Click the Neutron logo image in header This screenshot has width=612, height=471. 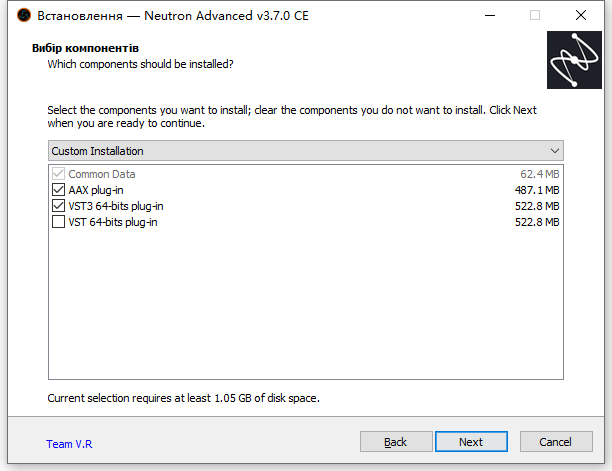574,60
